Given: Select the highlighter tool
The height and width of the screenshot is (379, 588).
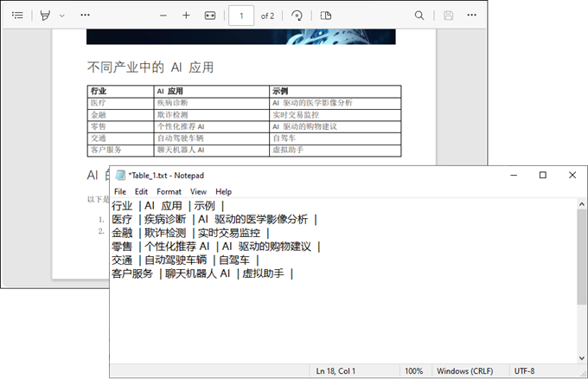Looking at the screenshot, I should point(45,16).
